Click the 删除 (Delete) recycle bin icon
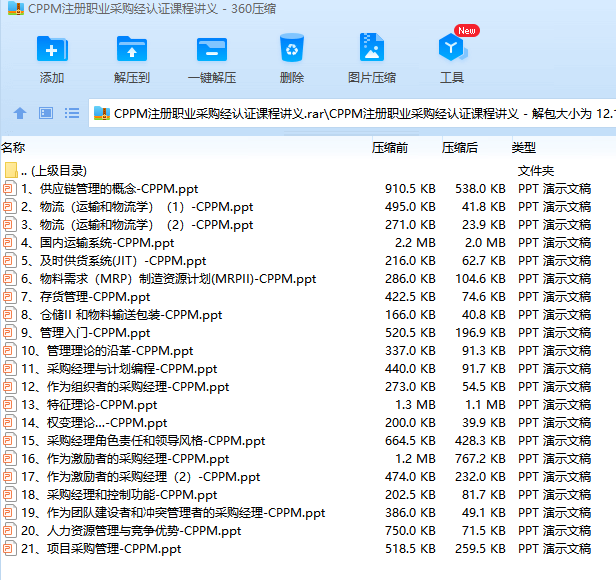 pos(292,50)
